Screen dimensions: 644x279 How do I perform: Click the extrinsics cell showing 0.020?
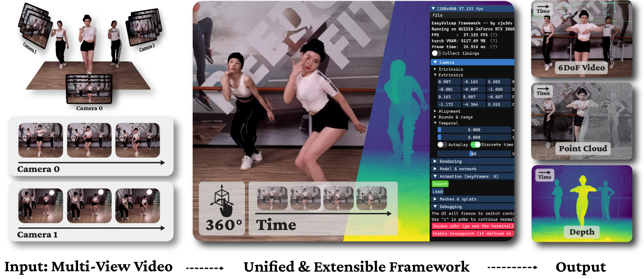498,104
